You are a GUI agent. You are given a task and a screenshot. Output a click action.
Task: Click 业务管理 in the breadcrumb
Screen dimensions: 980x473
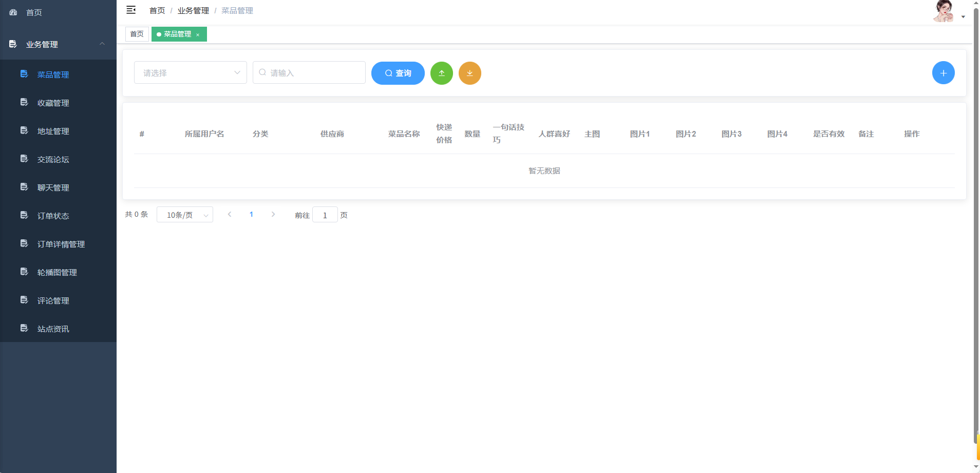[193, 10]
